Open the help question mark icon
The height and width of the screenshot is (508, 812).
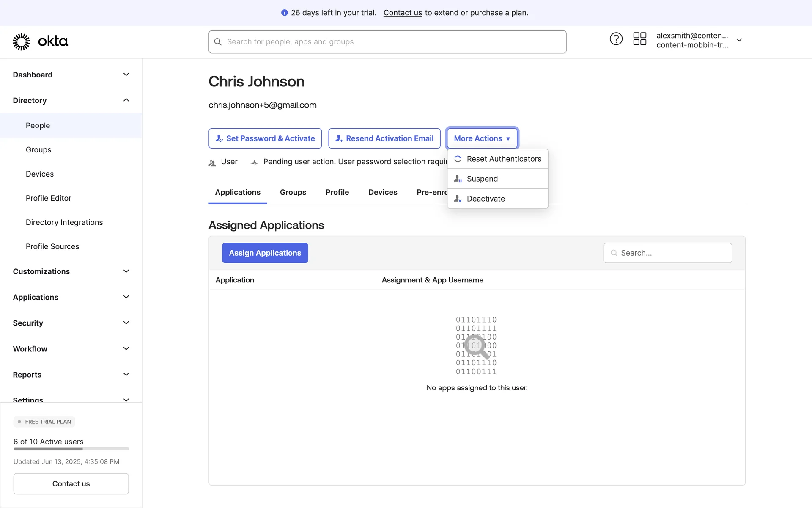point(616,39)
